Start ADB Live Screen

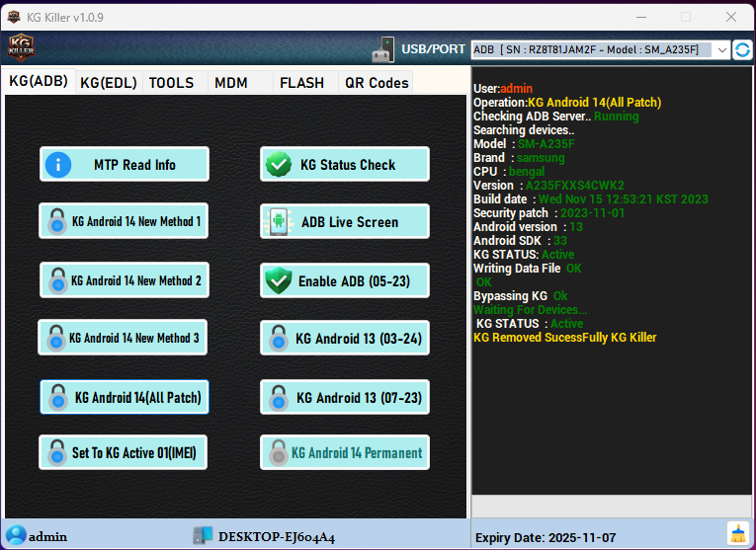coord(345,221)
